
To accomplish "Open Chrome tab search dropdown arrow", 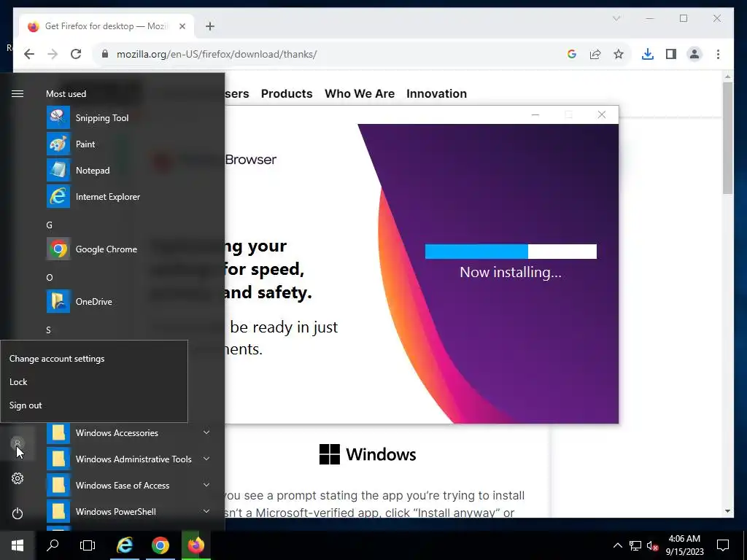I will pos(616,18).
